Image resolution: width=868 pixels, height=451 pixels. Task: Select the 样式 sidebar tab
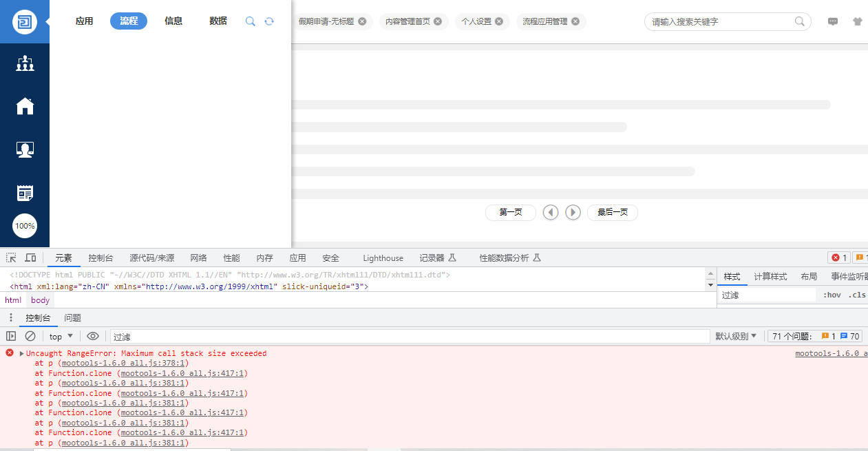(732, 276)
